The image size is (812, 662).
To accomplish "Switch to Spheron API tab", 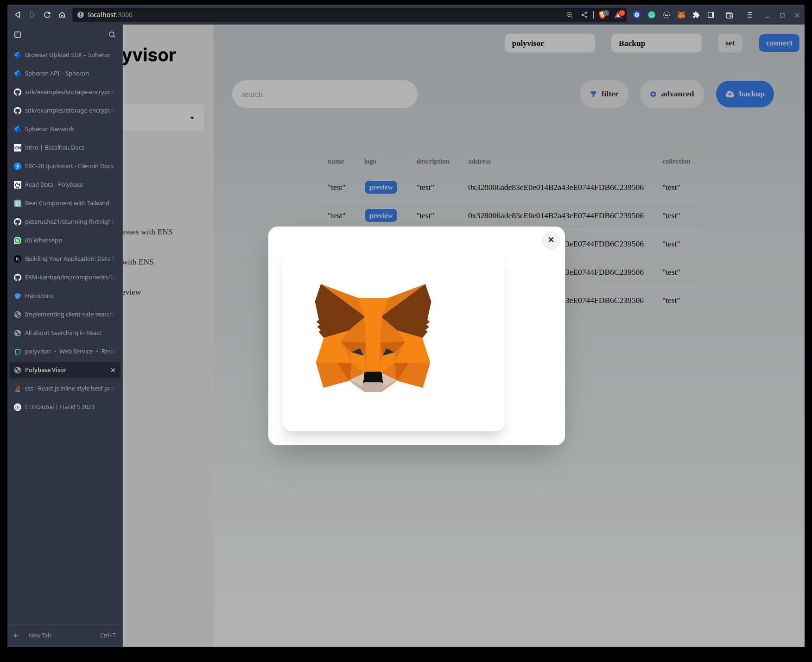I will [x=65, y=73].
